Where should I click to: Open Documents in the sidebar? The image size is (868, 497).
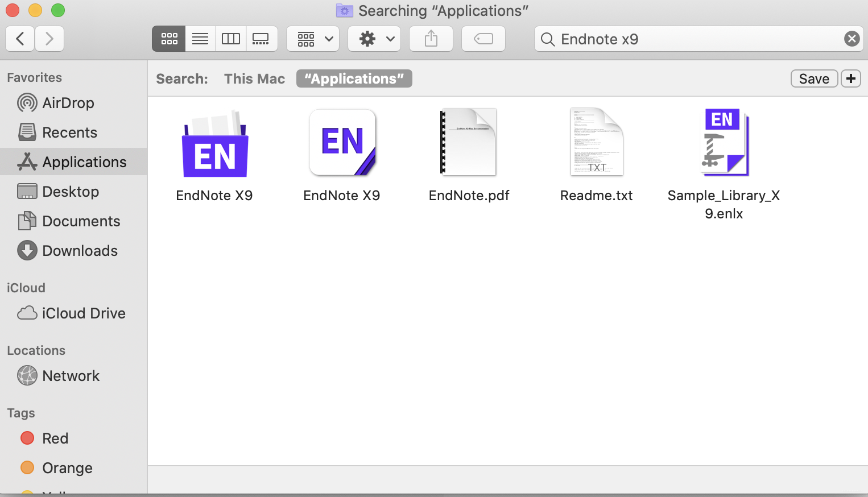73,221
